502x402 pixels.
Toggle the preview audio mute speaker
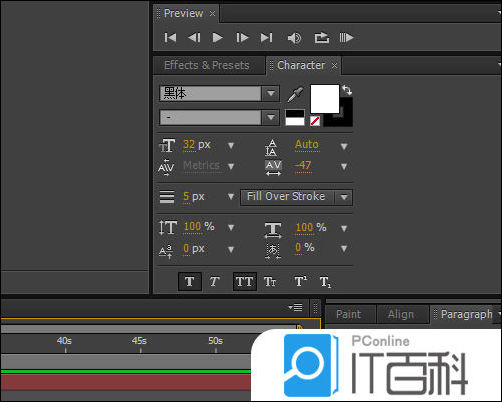pyautogui.click(x=294, y=38)
